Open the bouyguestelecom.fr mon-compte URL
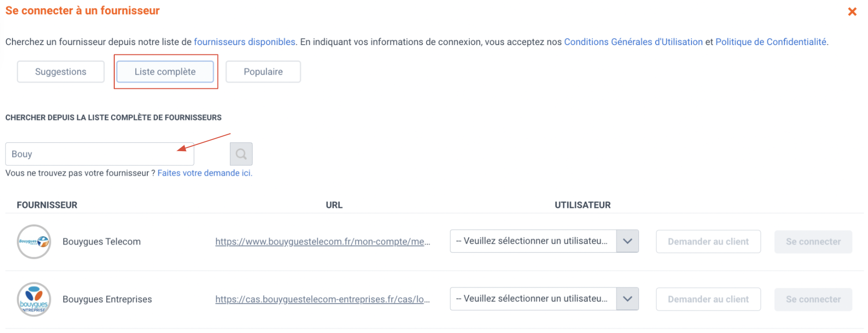Image resolution: width=868 pixels, height=333 pixels. click(322, 241)
